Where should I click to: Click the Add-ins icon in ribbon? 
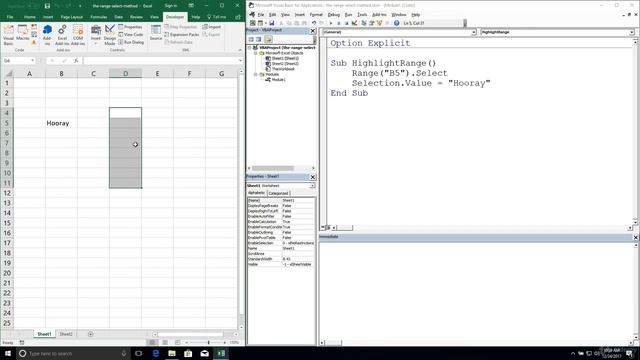(47, 35)
